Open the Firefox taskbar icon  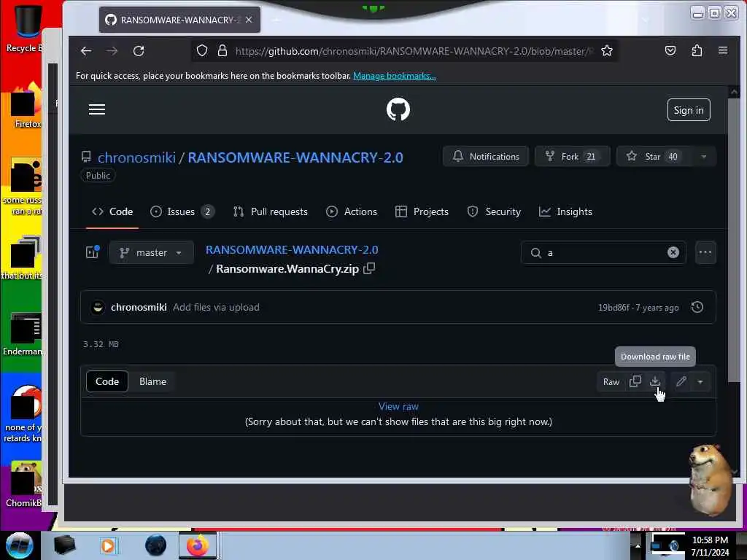(x=198, y=545)
